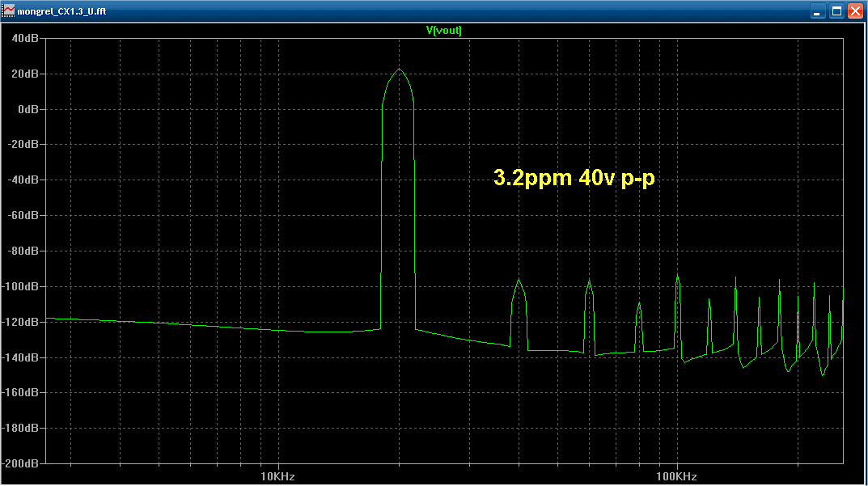The image size is (868, 486).
Task: Click the V(vout) trace label
Action: point(443,31)
